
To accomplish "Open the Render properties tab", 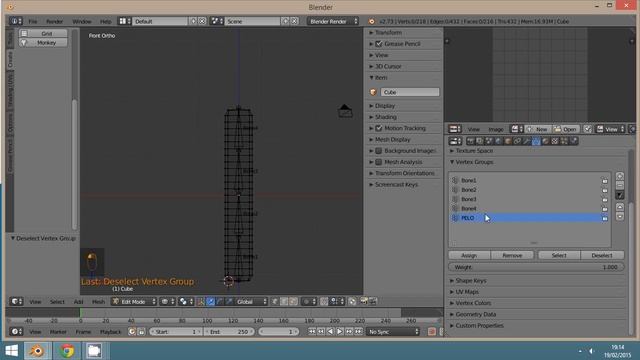I will click(x=471, y=141).
